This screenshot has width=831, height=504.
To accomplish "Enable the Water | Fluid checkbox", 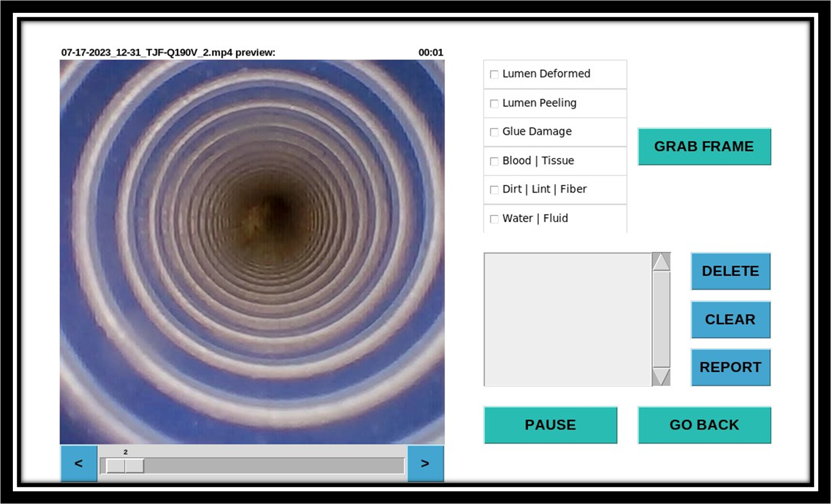I will tap(494, 219).
